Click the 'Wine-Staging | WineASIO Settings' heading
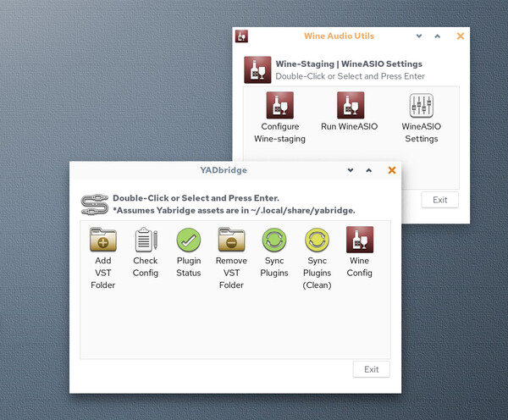 349,64
